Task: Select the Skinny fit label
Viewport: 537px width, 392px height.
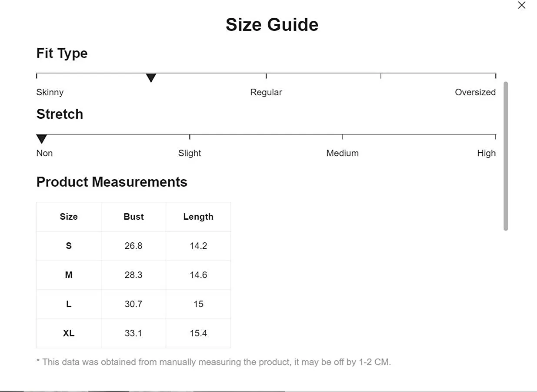Action: click(x=50, y=92)
